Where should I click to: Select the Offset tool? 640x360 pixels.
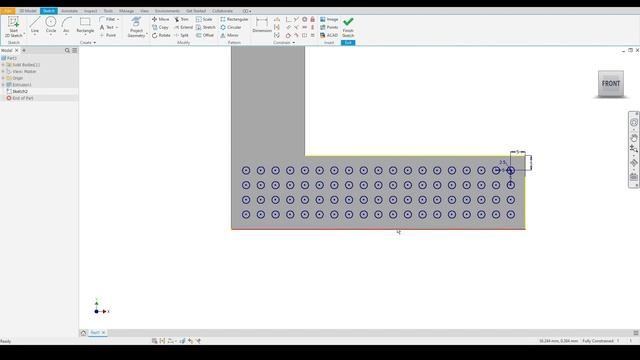205,36
